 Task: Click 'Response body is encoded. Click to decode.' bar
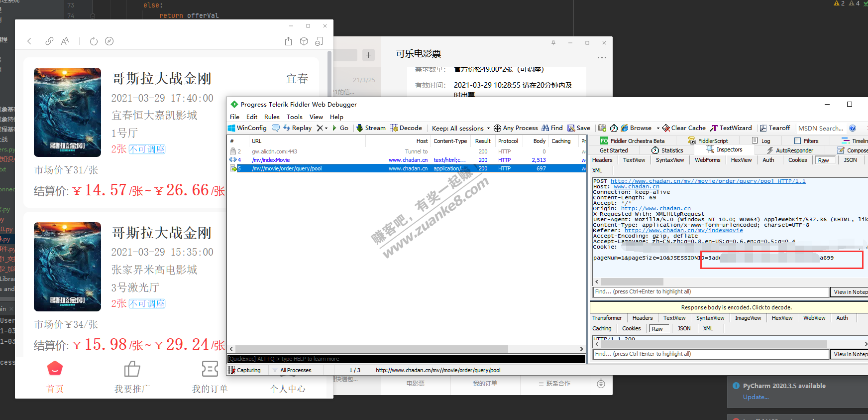729,307
